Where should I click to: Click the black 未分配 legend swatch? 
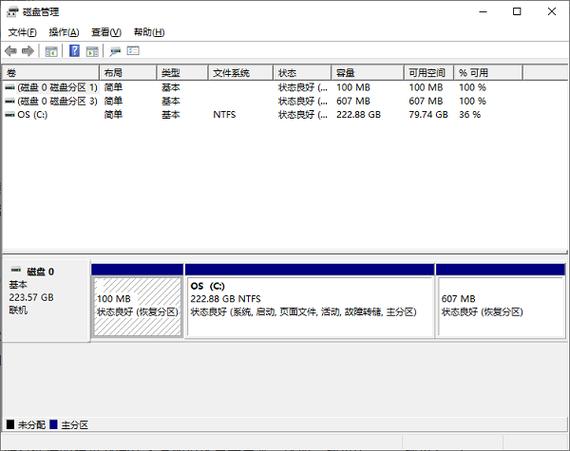point(11,424)
